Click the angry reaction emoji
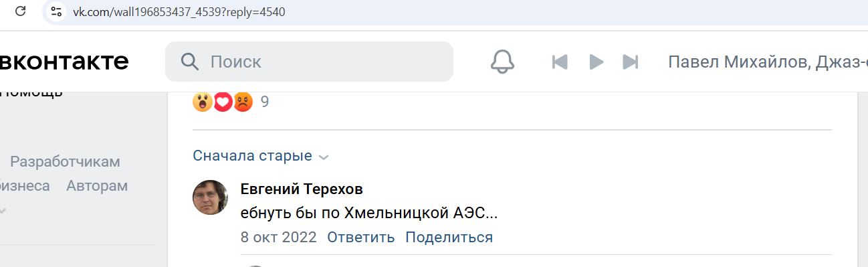The image size is (868, 267). pos(243,102)
